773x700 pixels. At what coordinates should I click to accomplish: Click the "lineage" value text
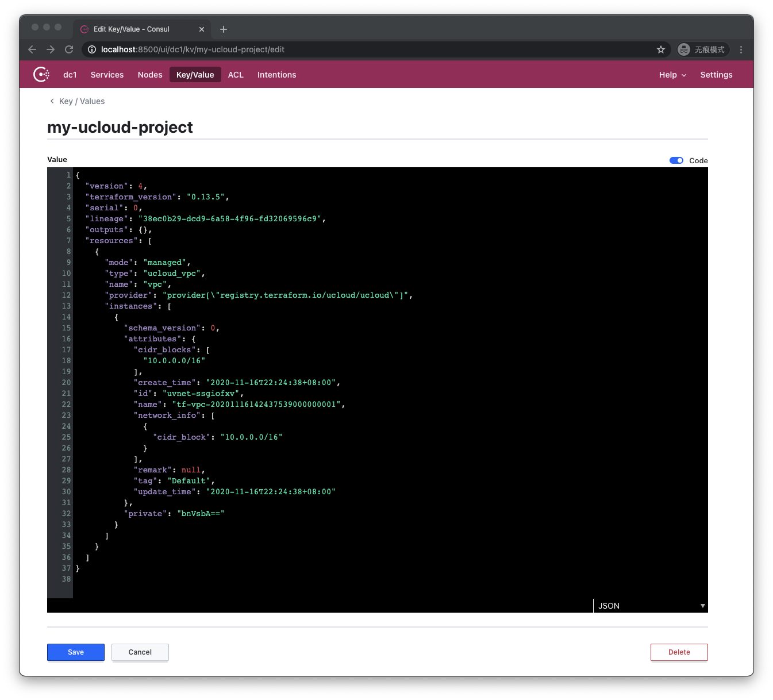coord(232,219)
